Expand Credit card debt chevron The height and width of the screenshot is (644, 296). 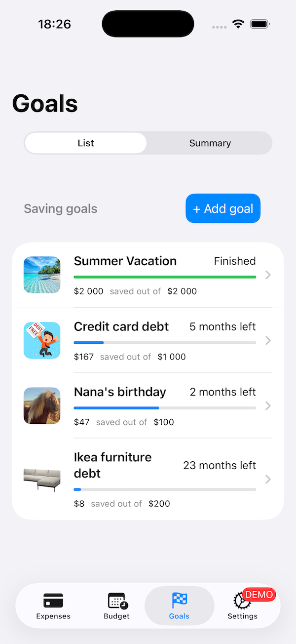pos(268,340)
